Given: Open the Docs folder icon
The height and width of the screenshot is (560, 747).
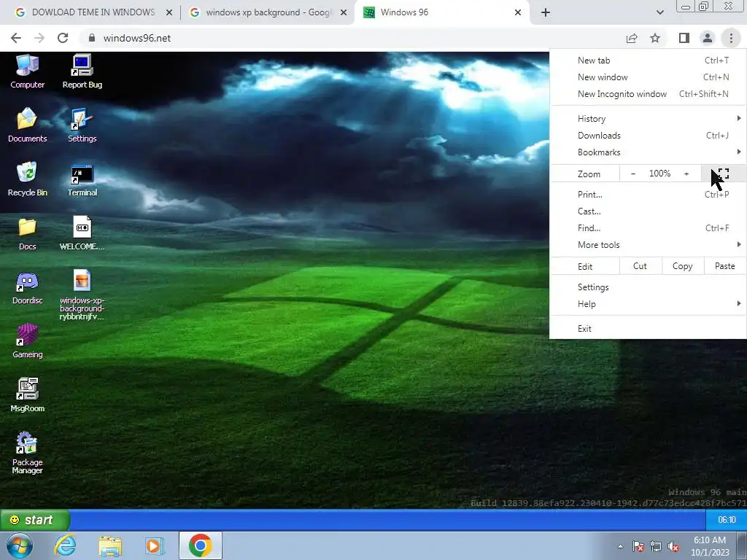Looking at the screenshot, I should [x=27, y=233].
